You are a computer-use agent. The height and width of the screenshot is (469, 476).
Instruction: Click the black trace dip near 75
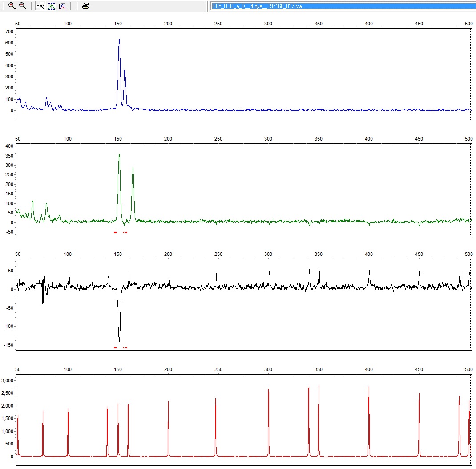(x=43, y=311)
